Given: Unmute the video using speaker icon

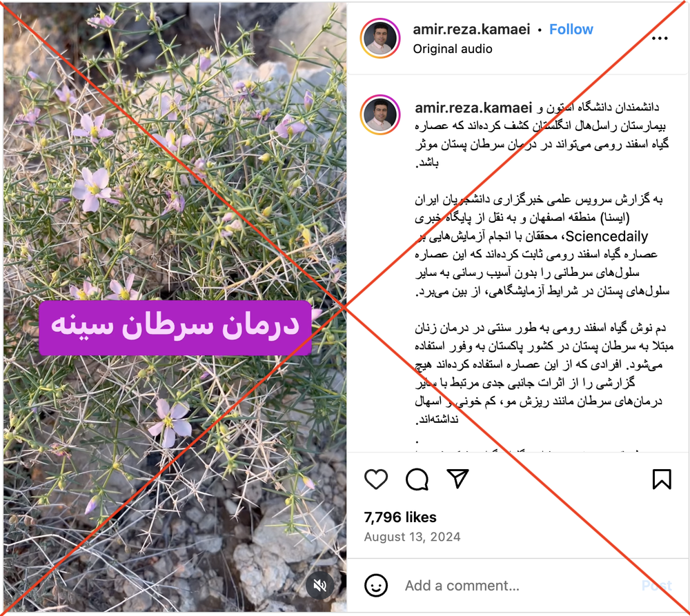Looking at the screenshot, I should 320,585.
